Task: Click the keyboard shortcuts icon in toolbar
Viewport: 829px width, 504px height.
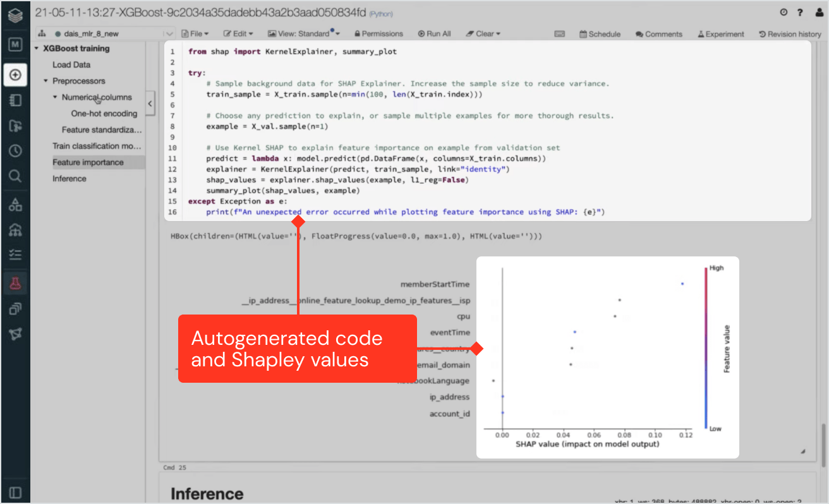Action: pyautogui.click(x=559, y=34)
